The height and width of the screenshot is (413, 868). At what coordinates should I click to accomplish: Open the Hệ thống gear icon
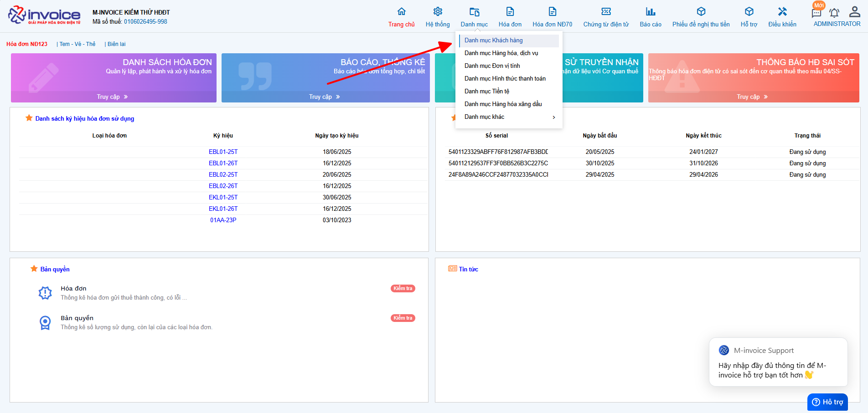(438, 12)
